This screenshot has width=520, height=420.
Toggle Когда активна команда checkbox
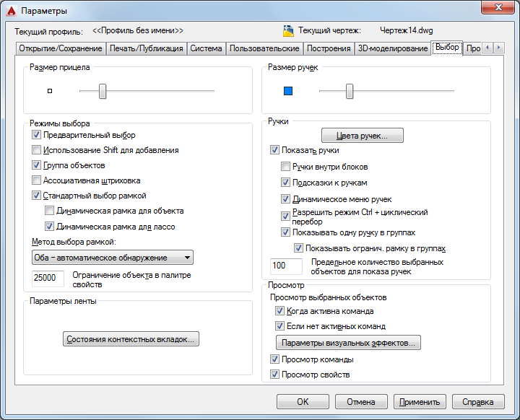pos(279,311)
